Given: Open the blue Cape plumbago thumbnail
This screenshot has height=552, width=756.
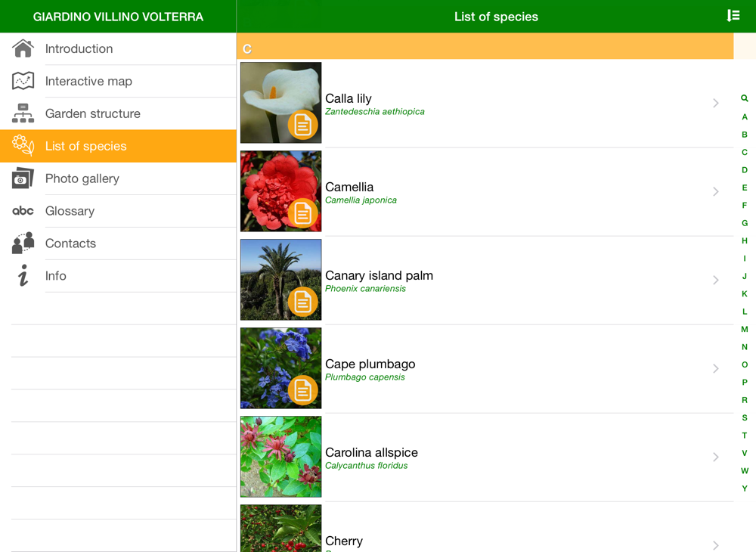Looking at the screenshot, I should pyautogui.click(x=280, y=367).
